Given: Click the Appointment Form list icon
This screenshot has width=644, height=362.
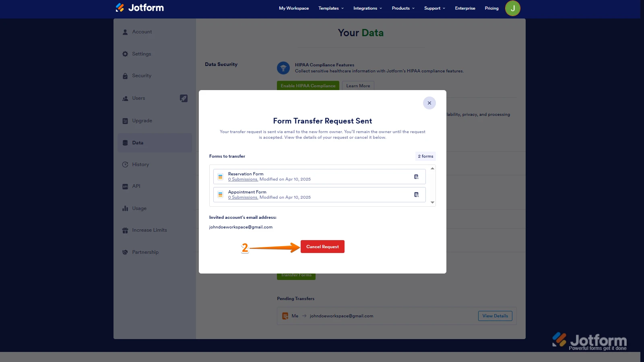Looking at the screenshot, I should 221,195.
